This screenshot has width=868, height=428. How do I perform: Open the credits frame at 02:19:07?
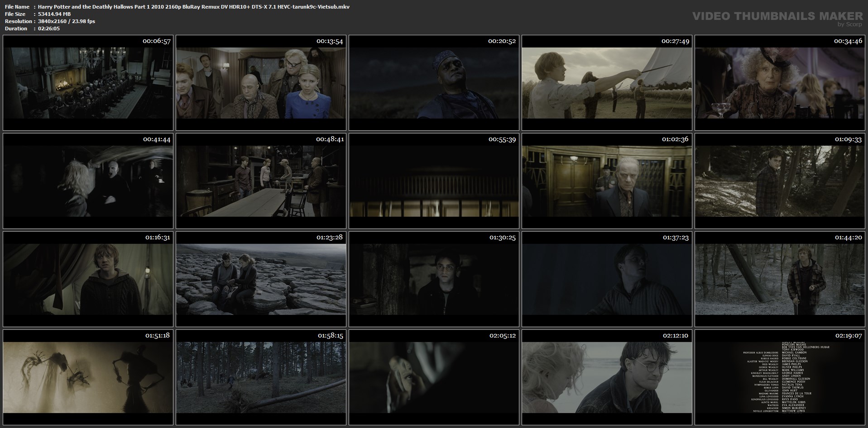pos(780,377)
